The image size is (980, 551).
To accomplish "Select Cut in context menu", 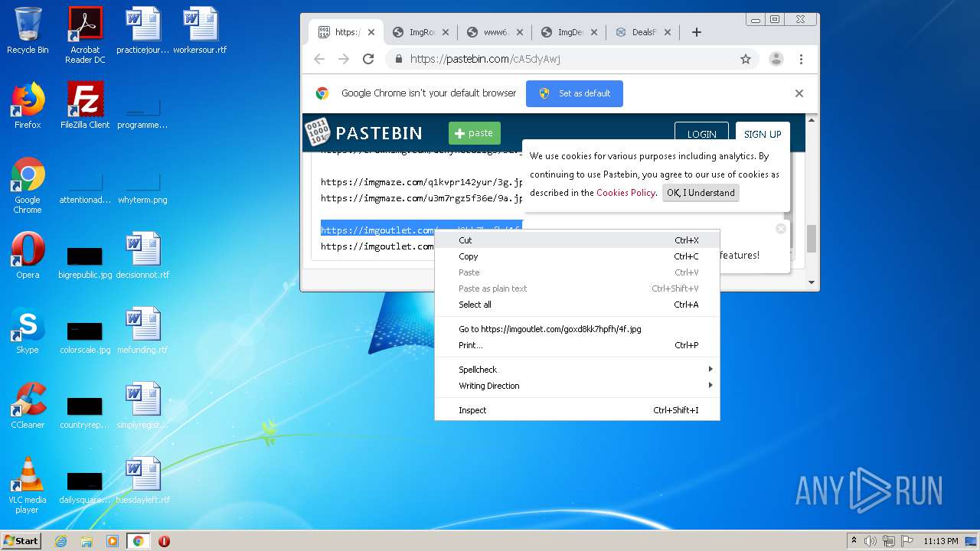I will tap(577, 240).
